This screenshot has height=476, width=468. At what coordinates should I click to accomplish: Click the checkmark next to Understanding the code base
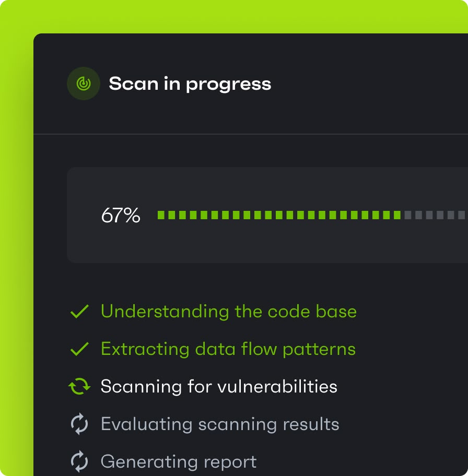[x=79, y=312]
